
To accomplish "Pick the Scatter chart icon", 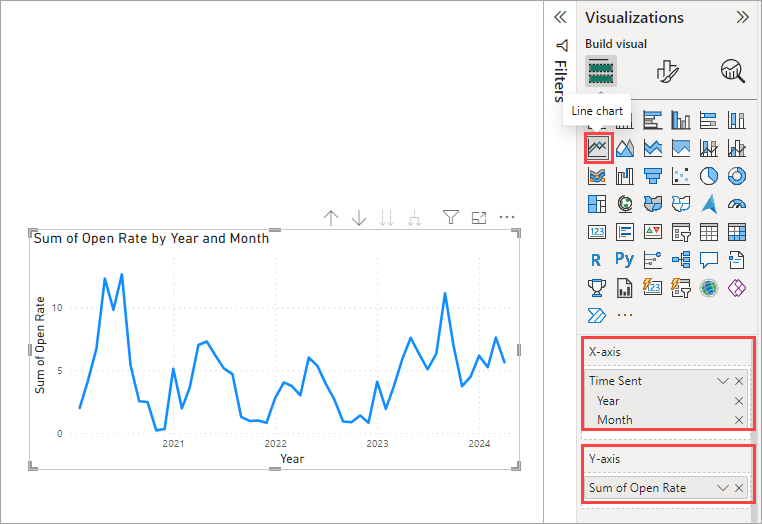I will [x=681, y=176].
